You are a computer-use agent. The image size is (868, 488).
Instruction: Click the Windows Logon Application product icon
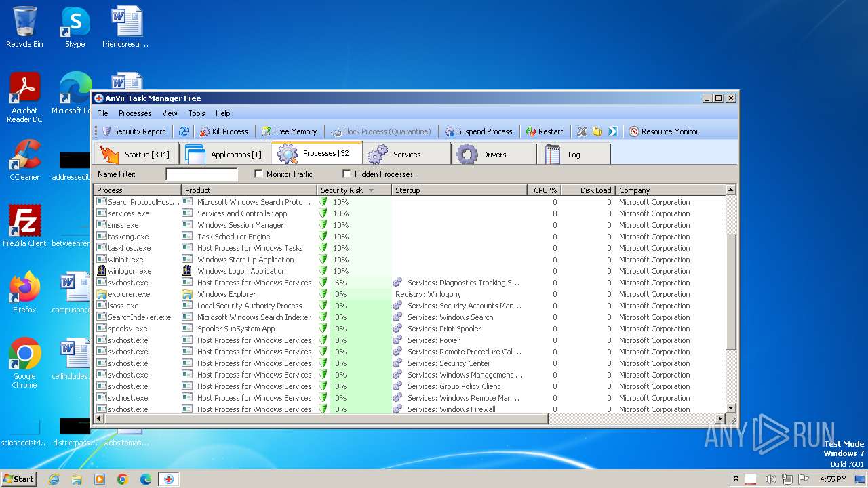(187, 271)
